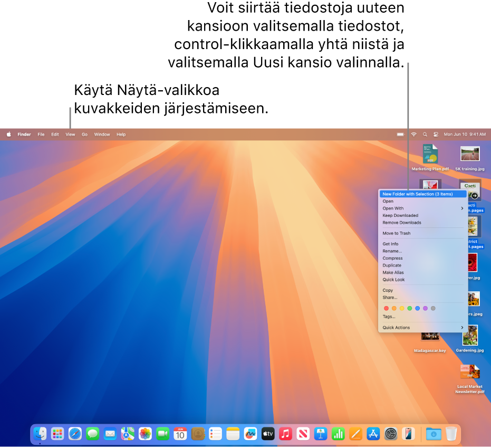The height and width of the screenshot is (448, 491).
Task: Open the News app in Dock
Action: click(x=303, y=434)
